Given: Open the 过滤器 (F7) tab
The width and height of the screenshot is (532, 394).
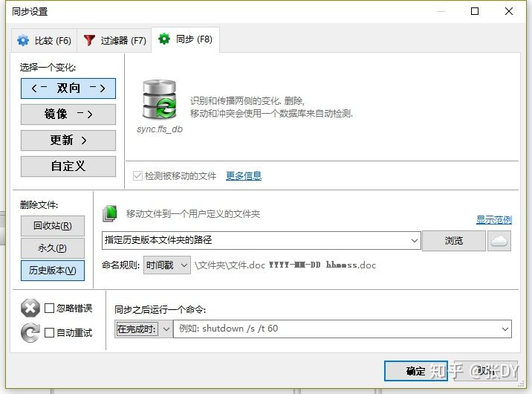Looking at the screenshot, I should point(114,40).
